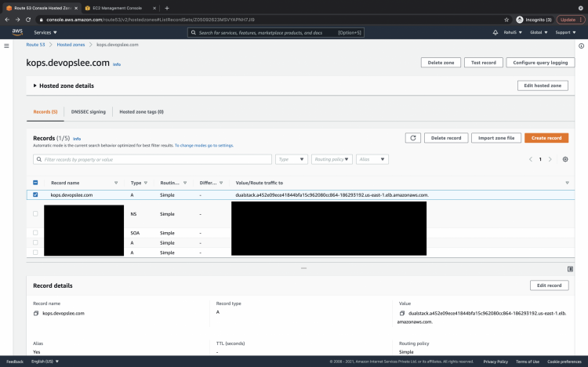Click the browser back arrow

7,20
